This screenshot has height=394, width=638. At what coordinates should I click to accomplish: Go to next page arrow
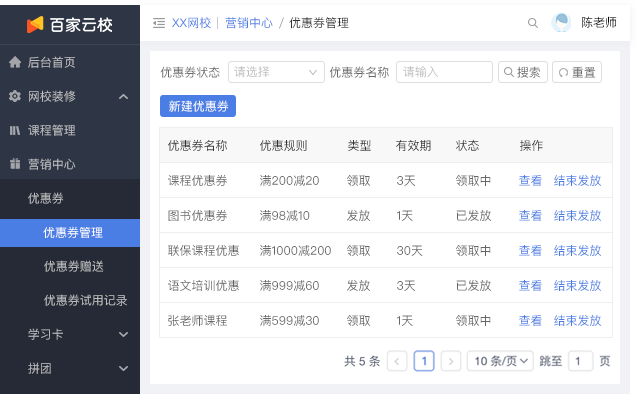451,361
